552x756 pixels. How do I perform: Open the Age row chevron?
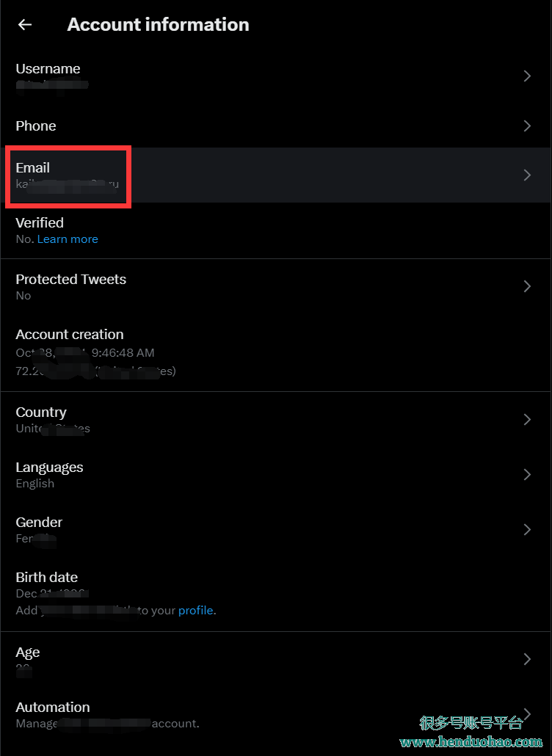tap(527, 659)
